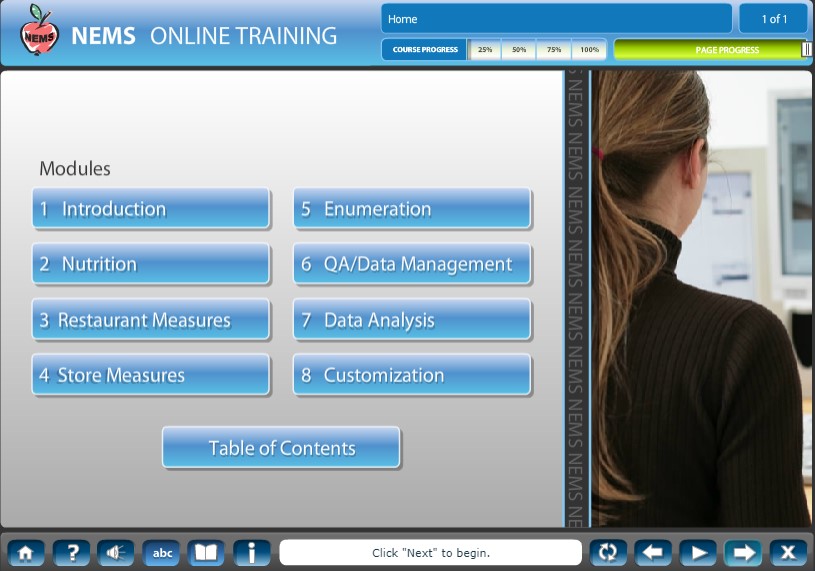The height and width of the screenshot is (571, 815).
Task: Open module 8 Customization
Action: pos(412,375)
